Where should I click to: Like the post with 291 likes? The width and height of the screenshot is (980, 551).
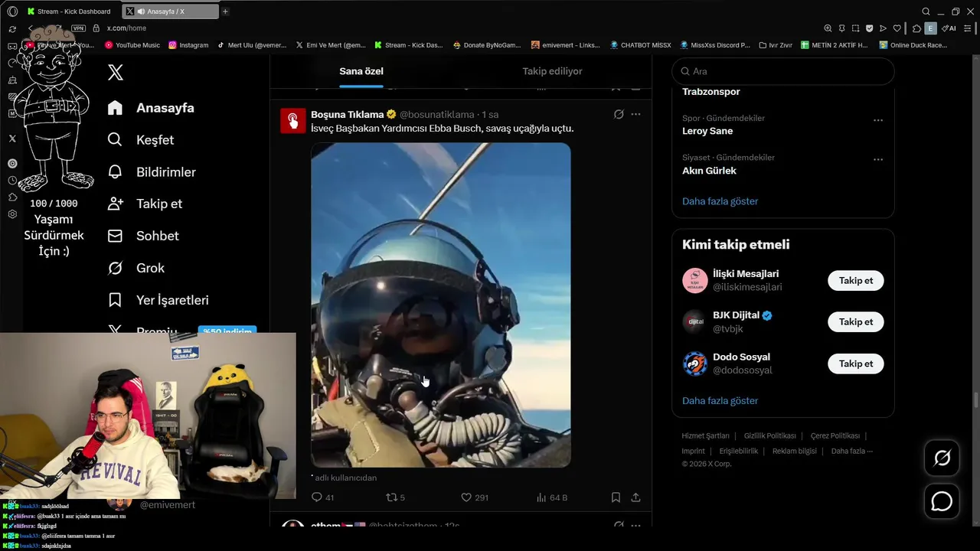pyautogui.click(x=474, y=497)
